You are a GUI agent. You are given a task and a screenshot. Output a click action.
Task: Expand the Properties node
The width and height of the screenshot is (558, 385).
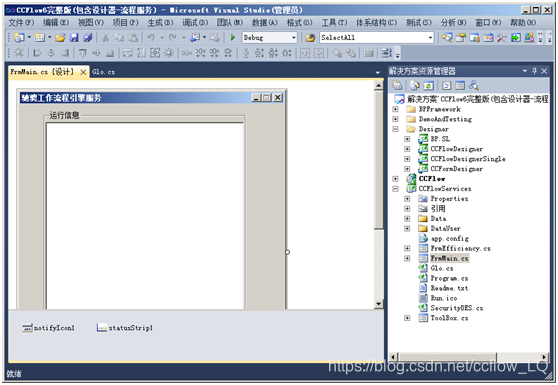coord(407,199)
